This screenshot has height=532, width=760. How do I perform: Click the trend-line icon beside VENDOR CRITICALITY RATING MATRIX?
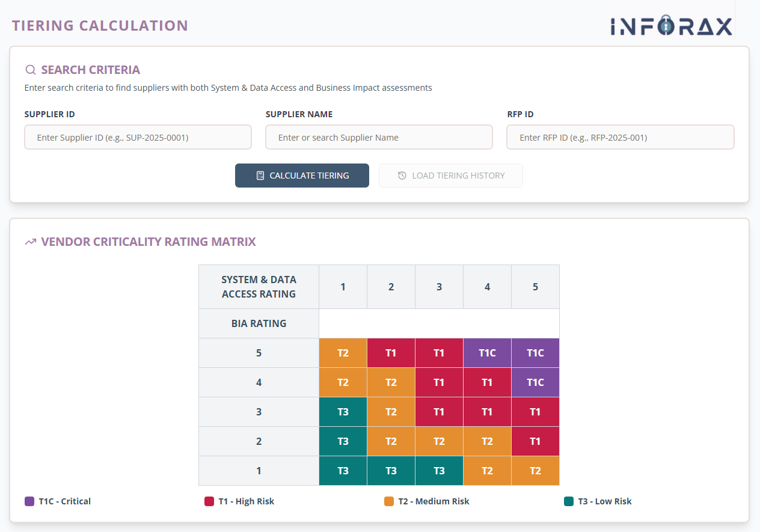pos(31,241)
